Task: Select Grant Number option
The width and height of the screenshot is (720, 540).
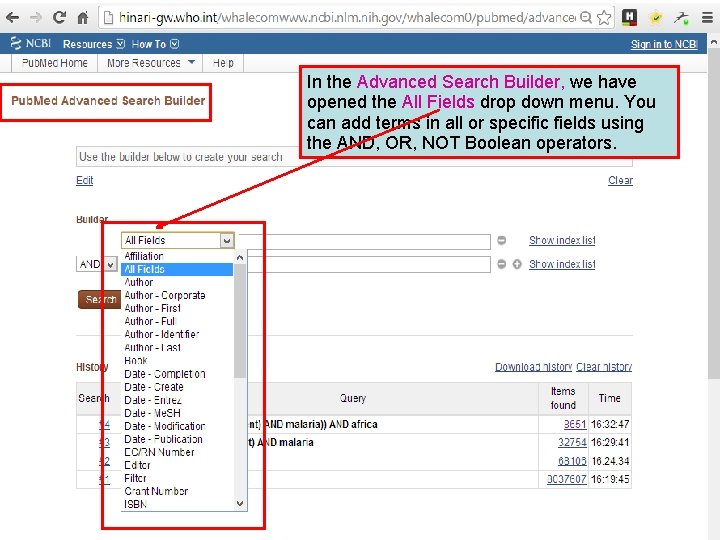Action: pyautogui.click(x=178, y=491)
